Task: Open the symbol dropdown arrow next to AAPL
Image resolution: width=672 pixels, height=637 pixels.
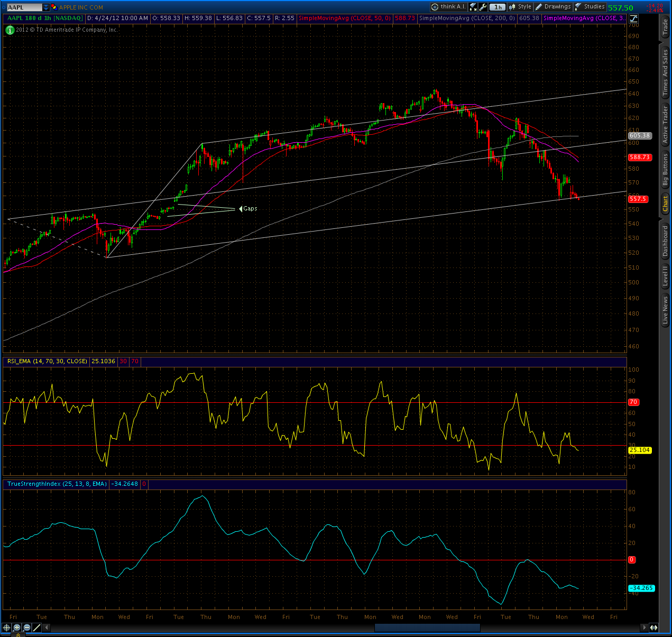Action: pyautogui.click(x=46, y=7)
